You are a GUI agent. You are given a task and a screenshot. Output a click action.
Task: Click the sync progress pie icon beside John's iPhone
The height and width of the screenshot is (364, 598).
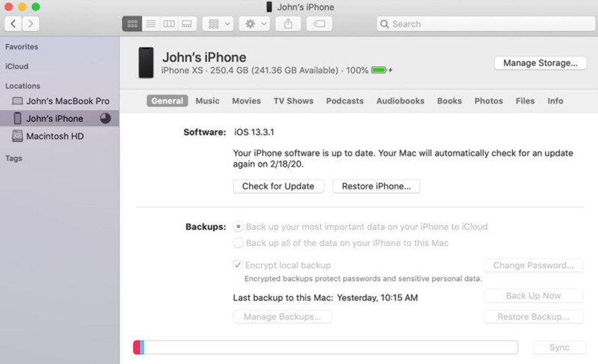coord(105,119)
